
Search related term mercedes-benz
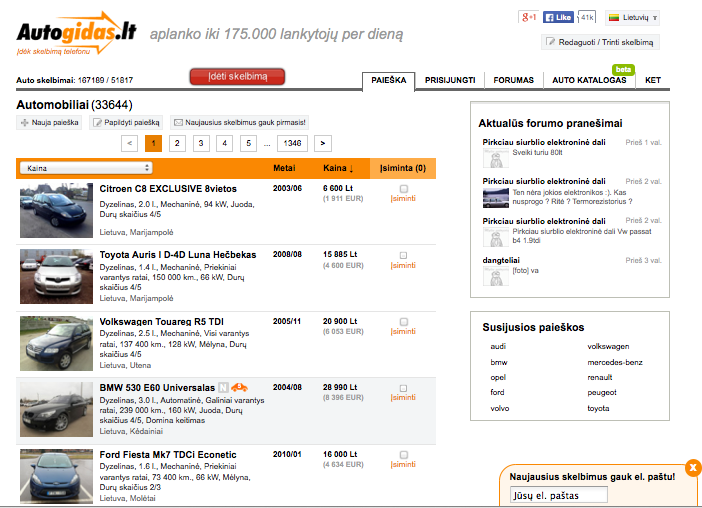tap(615, 362)
